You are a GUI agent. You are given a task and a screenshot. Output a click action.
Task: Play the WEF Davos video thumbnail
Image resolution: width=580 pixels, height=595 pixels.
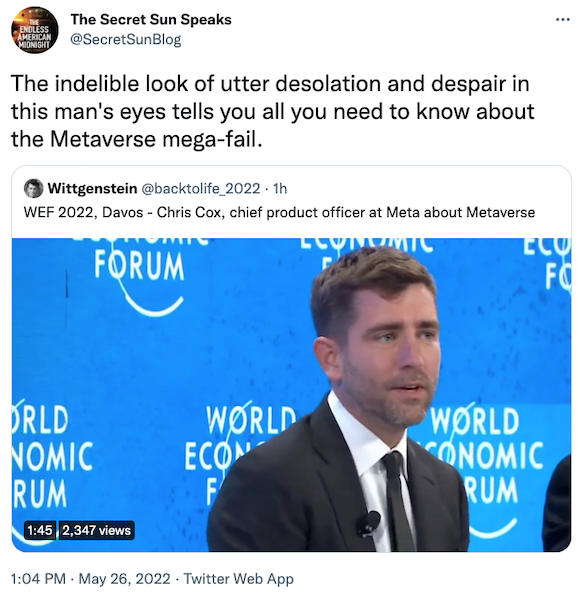(291, 395)
